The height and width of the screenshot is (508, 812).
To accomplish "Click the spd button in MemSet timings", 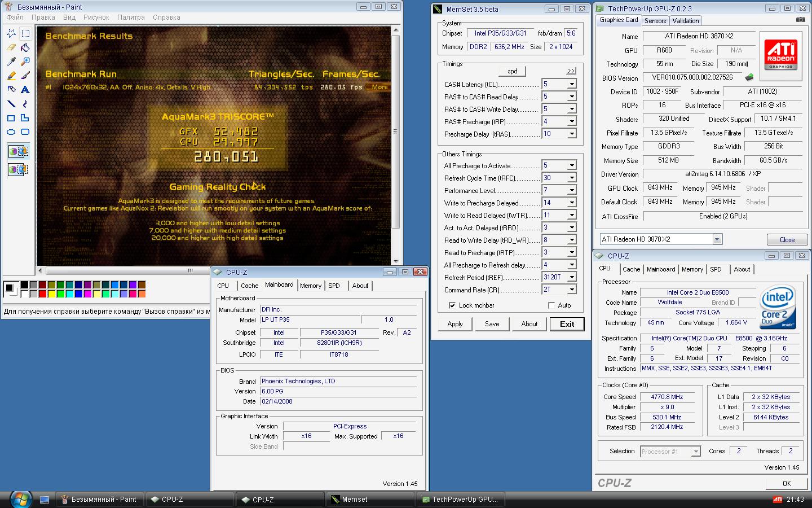I will [513, 71].
